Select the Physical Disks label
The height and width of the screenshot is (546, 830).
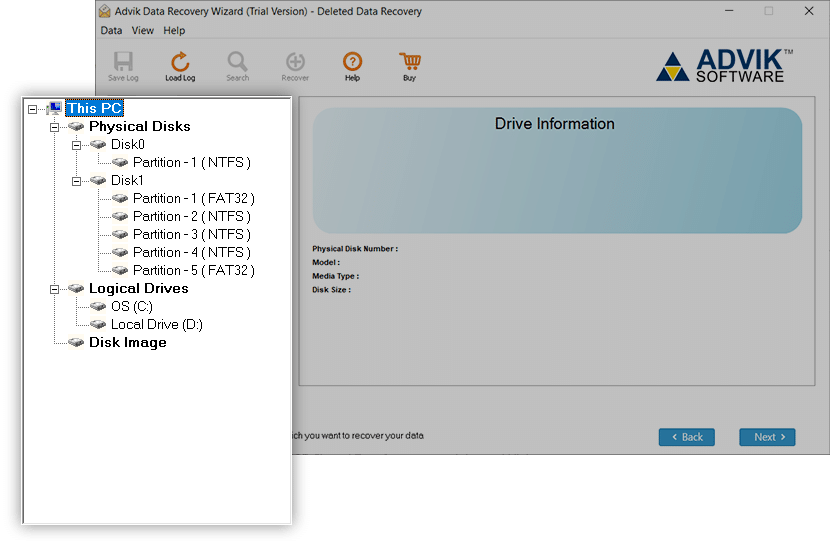(x=140, y=127)
